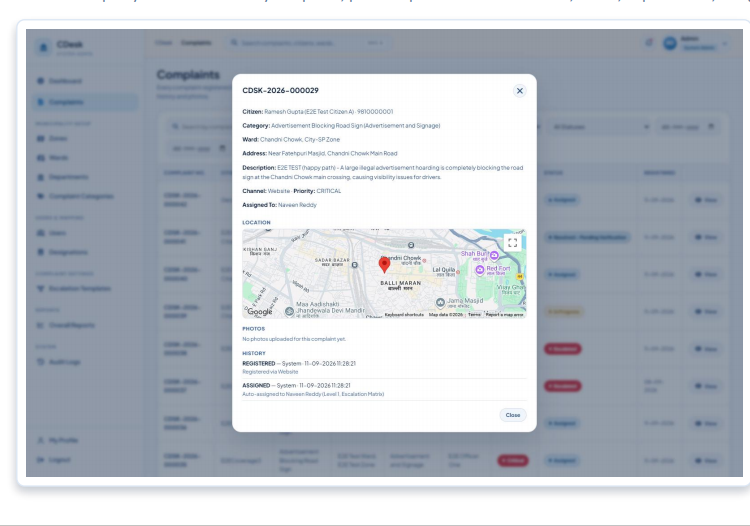
Task: Open the Google logo link on the map
Action: click(260, 312)
